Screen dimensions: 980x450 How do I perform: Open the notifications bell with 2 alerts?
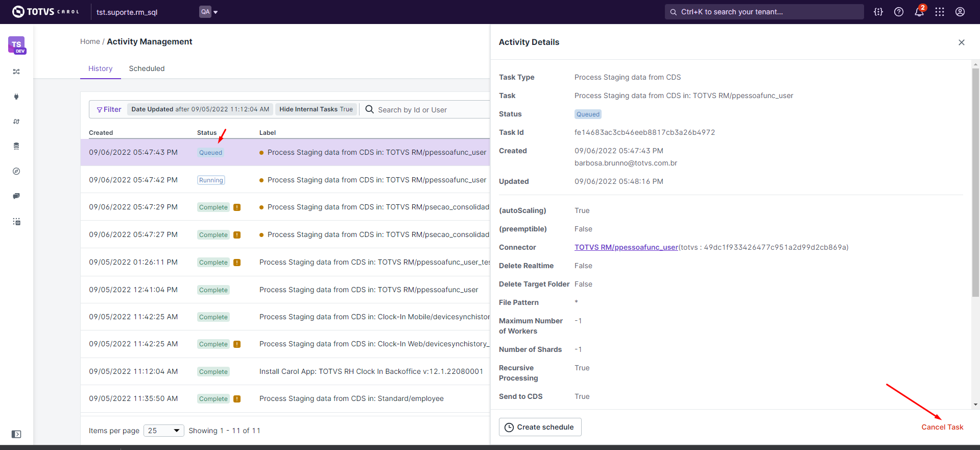(919, 11)
